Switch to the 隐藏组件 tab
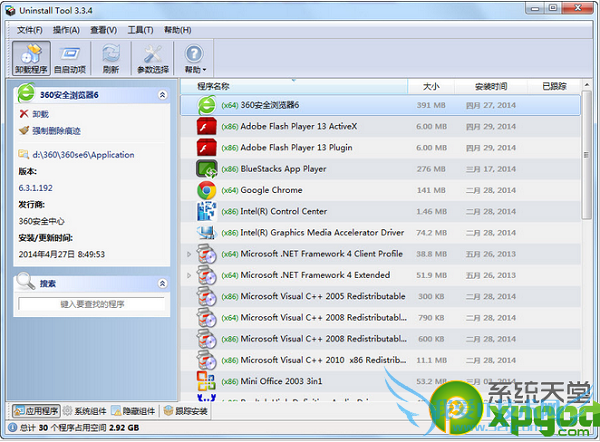600x442 pixels. point(133,411)
